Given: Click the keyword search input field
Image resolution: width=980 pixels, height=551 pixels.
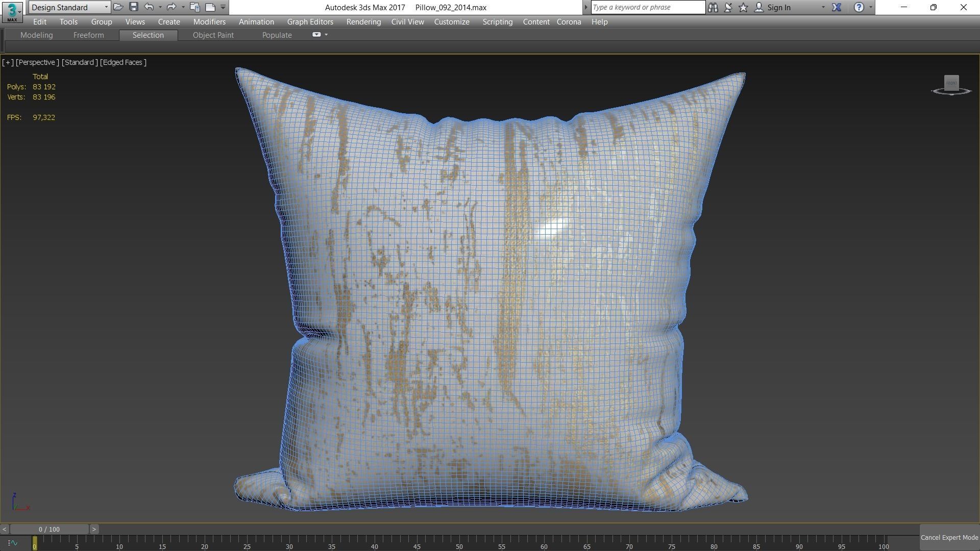Looking at the screenshot, I should (x=648, y=7).
